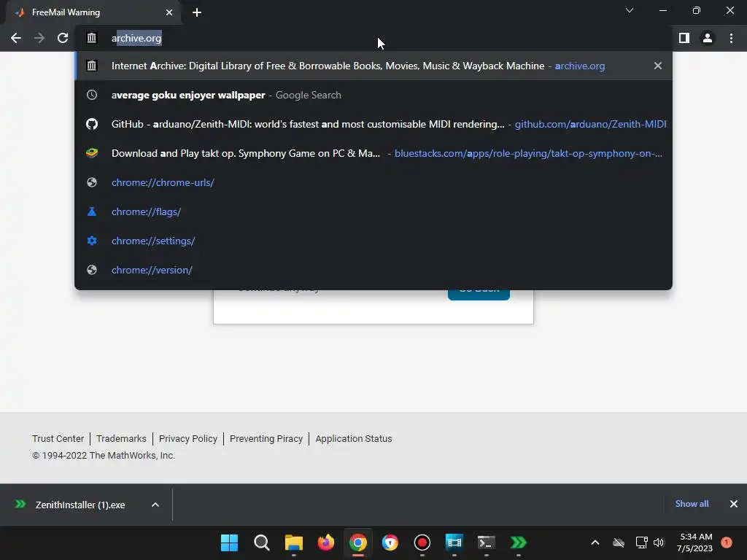Screen dimensions: 747x560
Task: Select the FreeMail Warning tab
Action: tap(93, 12)
